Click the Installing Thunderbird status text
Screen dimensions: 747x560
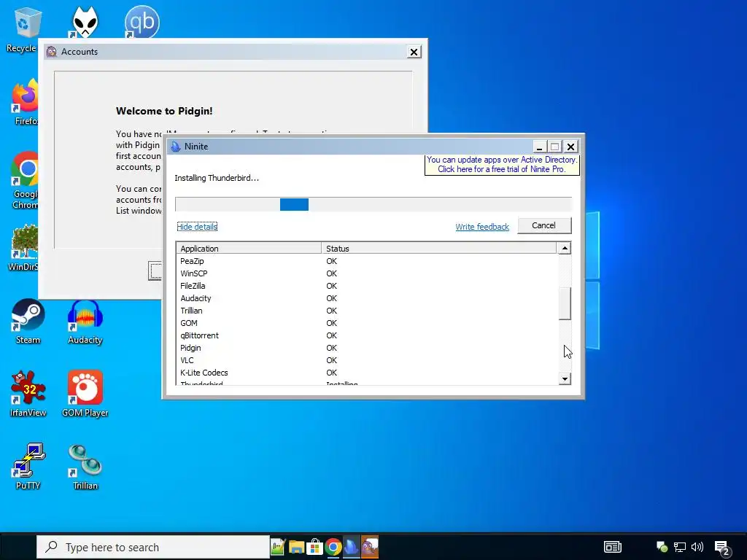point(217,178)
